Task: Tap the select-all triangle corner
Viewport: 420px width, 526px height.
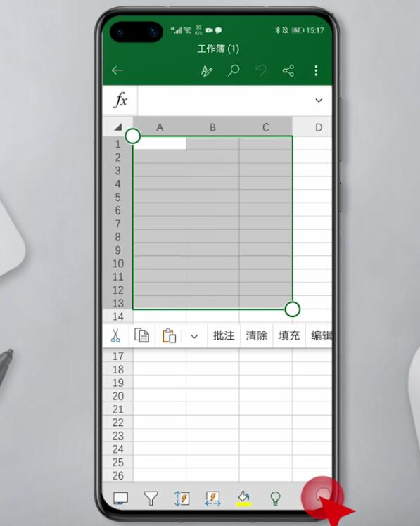Action: pyautogui.click(x=118, y=127)
